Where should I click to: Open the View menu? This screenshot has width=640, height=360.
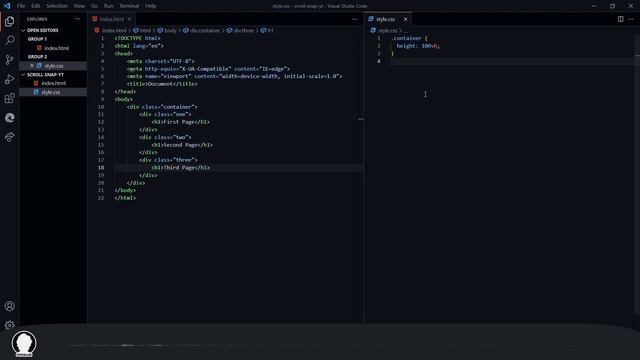pos(79,6)
